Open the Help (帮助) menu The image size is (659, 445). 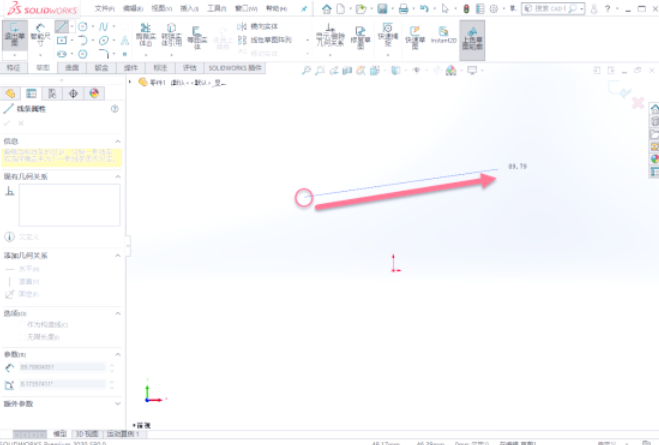click(277, 8)
